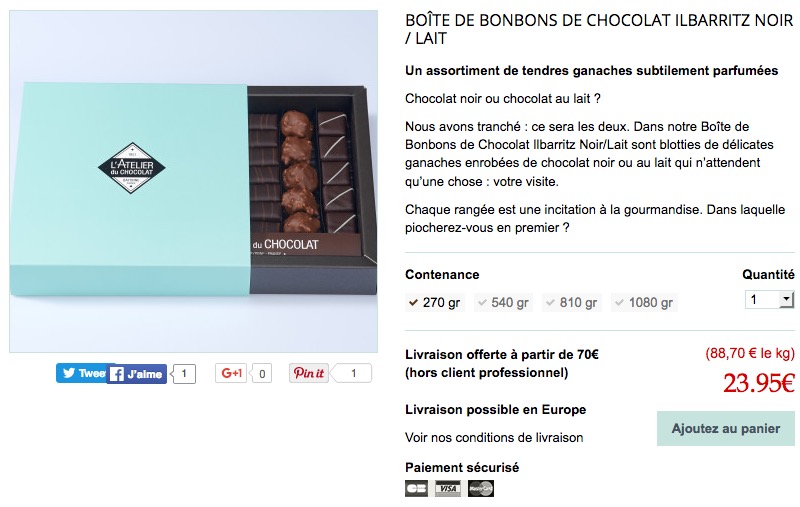Click the L'Atelier du Chocolat logo on box
800x507 pixels.
pos(132,168)
